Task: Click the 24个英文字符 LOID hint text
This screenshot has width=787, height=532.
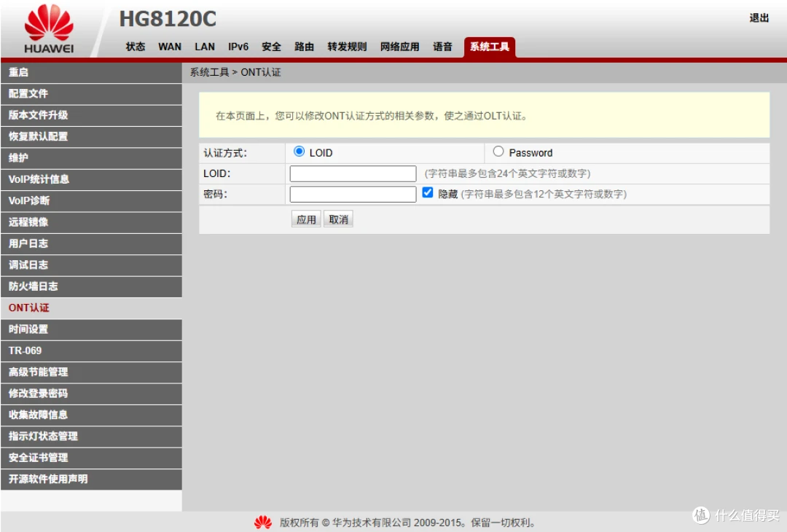Action: tap(507, 173)
